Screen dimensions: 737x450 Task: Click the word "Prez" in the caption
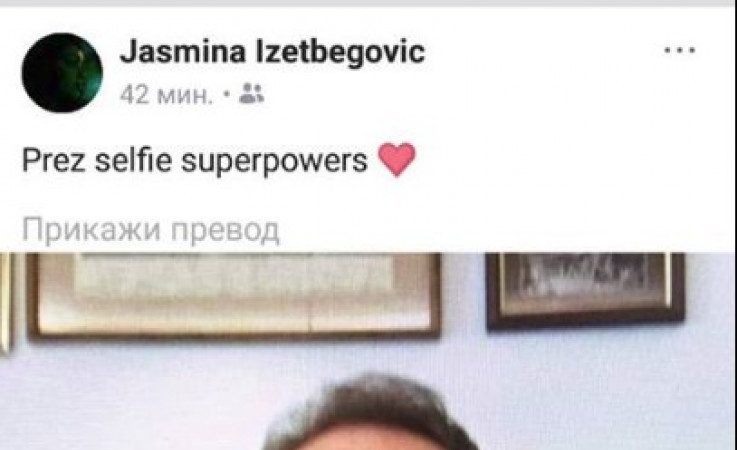[x=54, y=160]
